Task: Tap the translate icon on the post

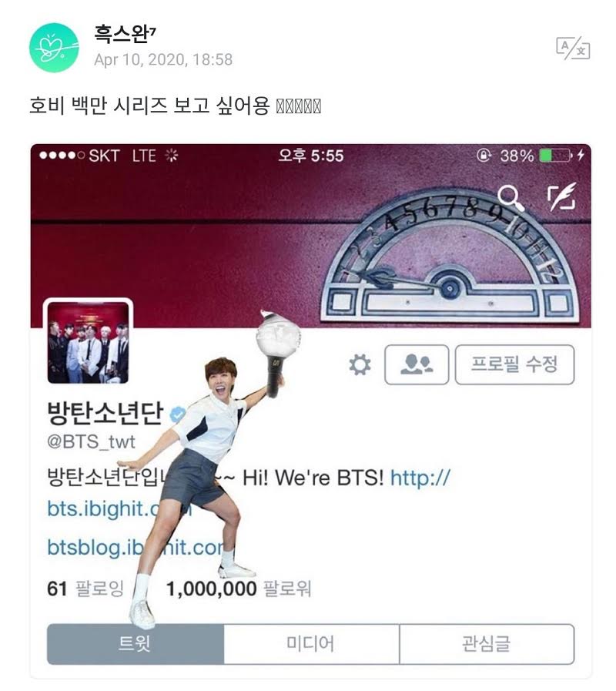Action: coord(573,48)
